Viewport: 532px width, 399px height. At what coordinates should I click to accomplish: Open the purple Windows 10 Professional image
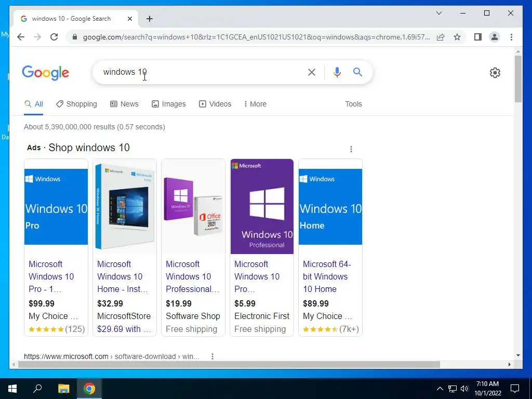click(262, 207)
